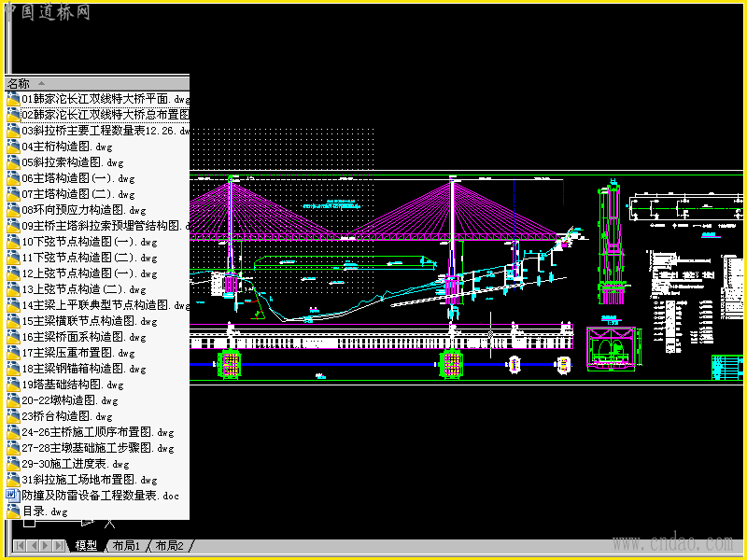Image resolution: width=747 pixels, height=560 pixels.
Task: Click the 名称 column header to sort
Action: [x=97, y=84]
